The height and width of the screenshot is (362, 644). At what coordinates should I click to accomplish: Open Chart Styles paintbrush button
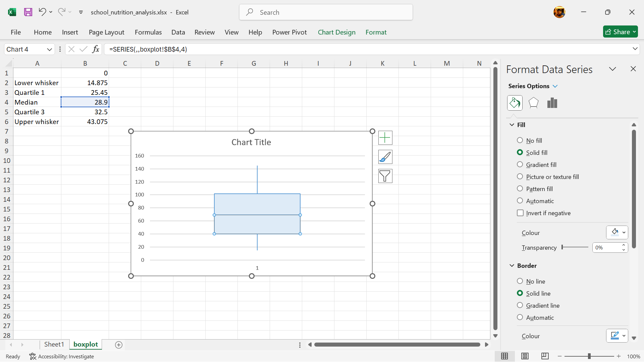[385, 157]
